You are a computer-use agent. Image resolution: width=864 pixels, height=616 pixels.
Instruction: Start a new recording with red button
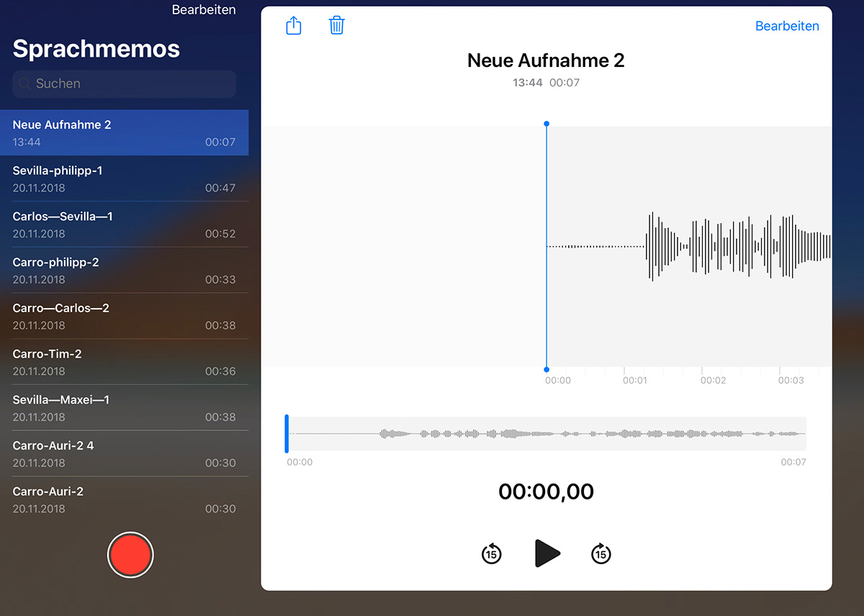(x=130, y=555)
